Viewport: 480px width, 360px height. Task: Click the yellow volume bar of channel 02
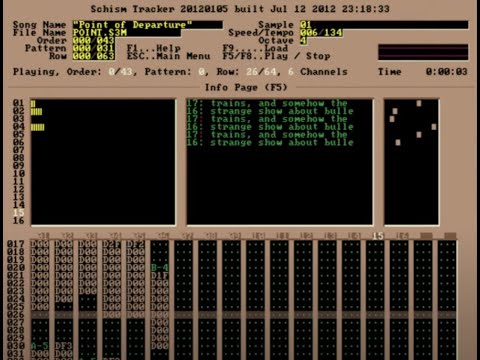coord(36,111)
